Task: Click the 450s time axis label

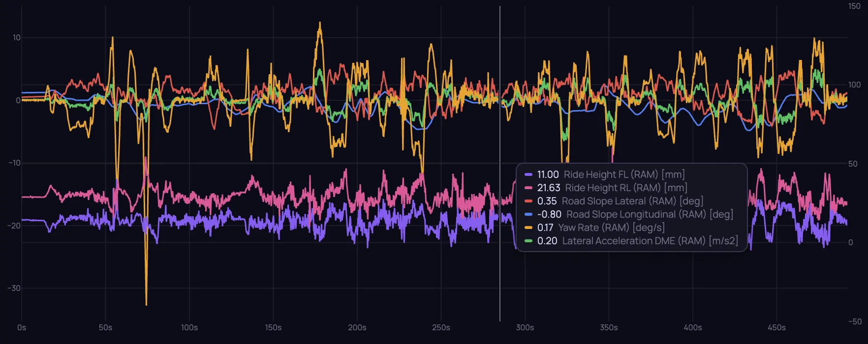Action: pos(776,328)
